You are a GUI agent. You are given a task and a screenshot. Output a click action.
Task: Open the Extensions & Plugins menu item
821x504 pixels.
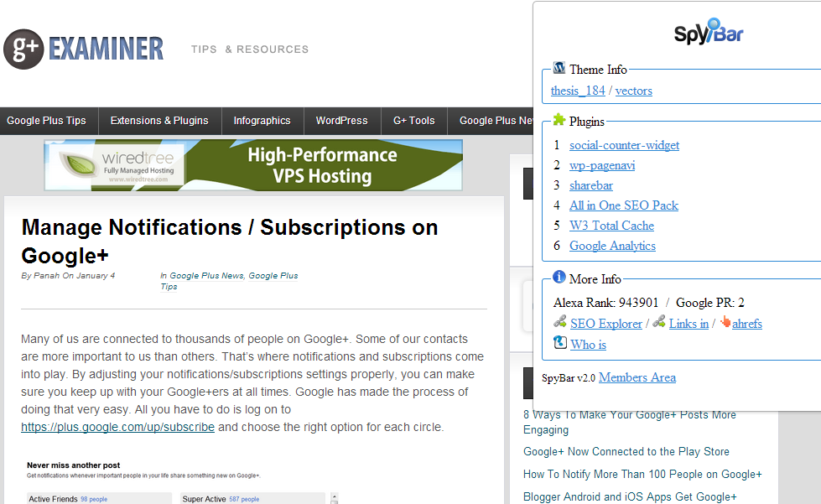coord(159,121)
